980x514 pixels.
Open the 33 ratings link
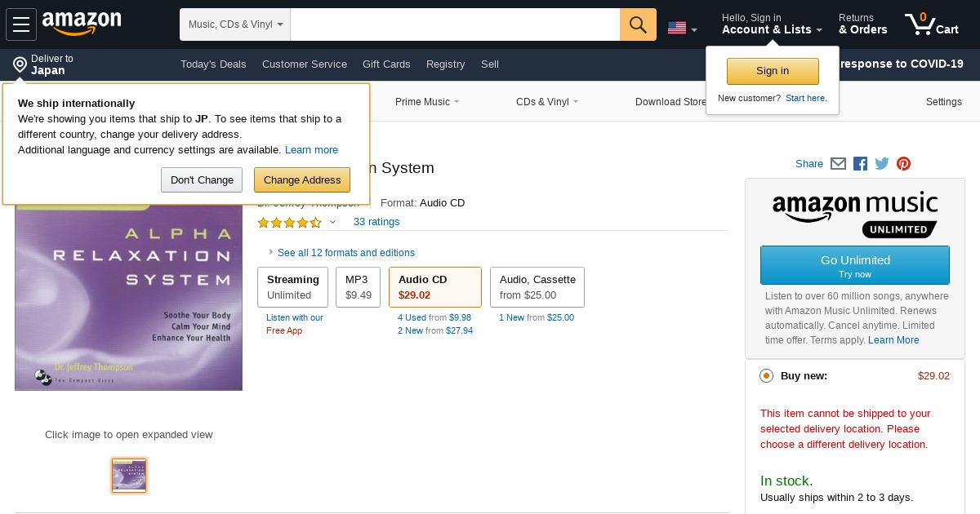pyautogui.click(x=376, y=222)
